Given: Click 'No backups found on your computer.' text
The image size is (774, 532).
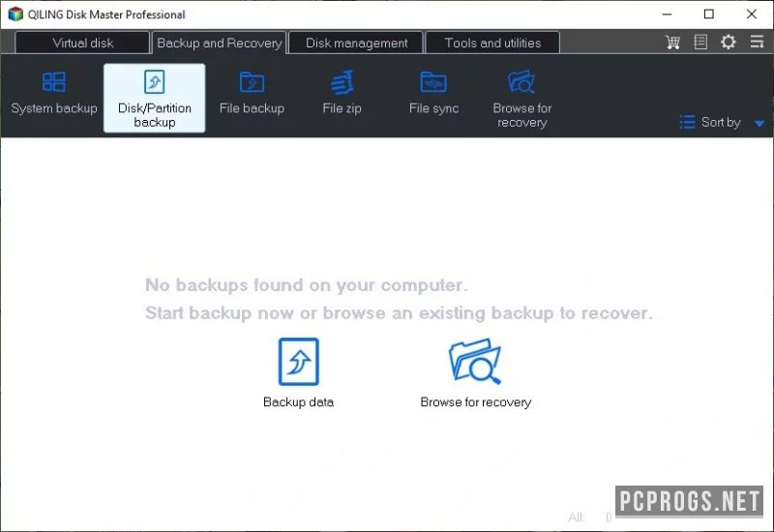Looking at the screenshot, I should tap(307, 285).
